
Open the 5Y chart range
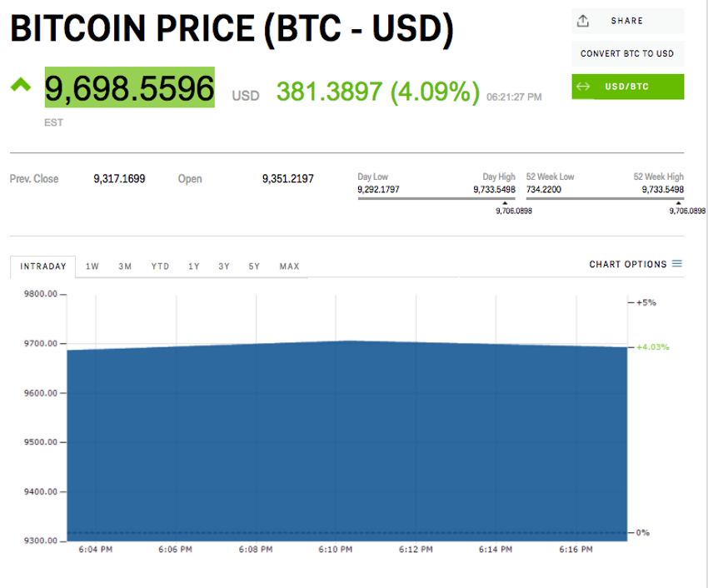tap(254, 267)
